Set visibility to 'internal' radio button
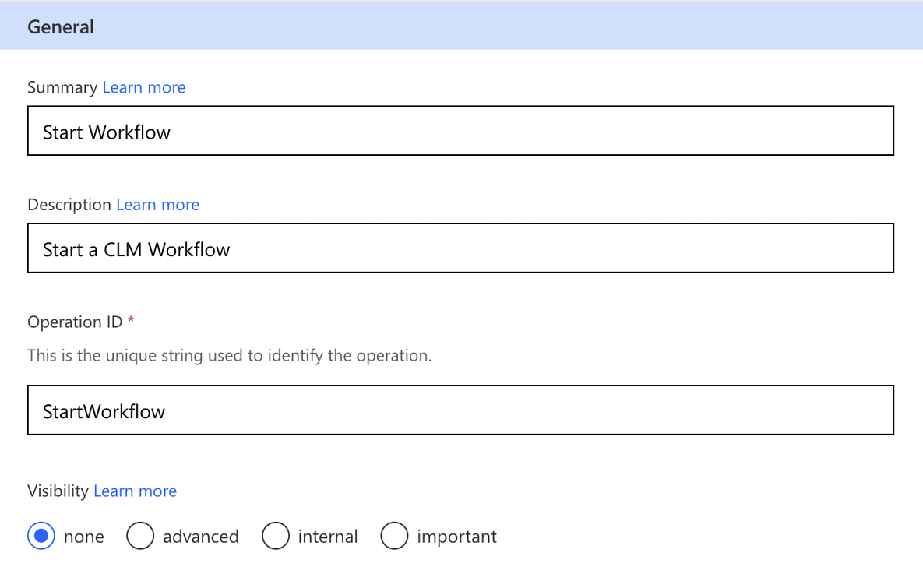 (276, 536)
